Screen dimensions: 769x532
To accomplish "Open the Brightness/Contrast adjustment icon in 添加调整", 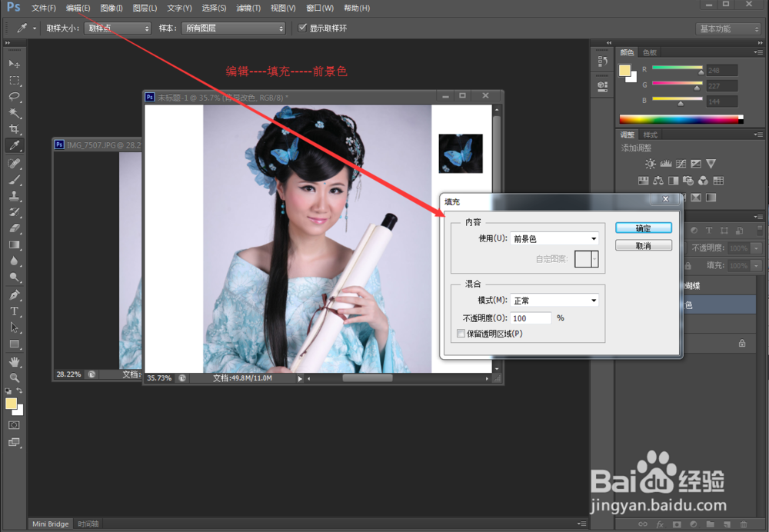I will (651, 164).
